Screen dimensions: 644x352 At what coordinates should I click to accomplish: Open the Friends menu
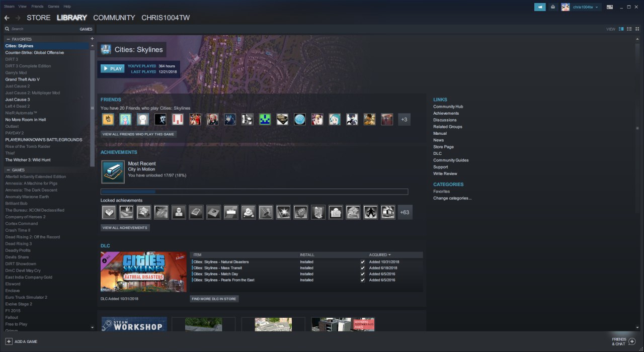[x=37, y=7]
